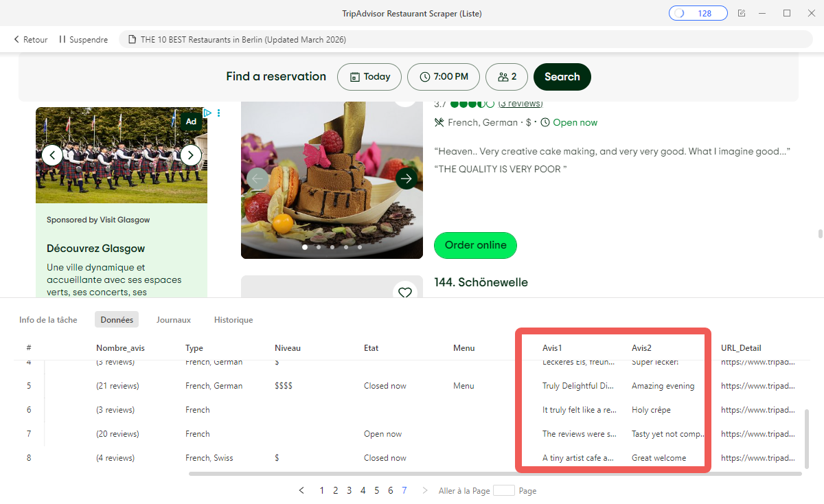Click the pencil icon to rename the task
This screenshot has width=824, height=504.
[742, 12]
